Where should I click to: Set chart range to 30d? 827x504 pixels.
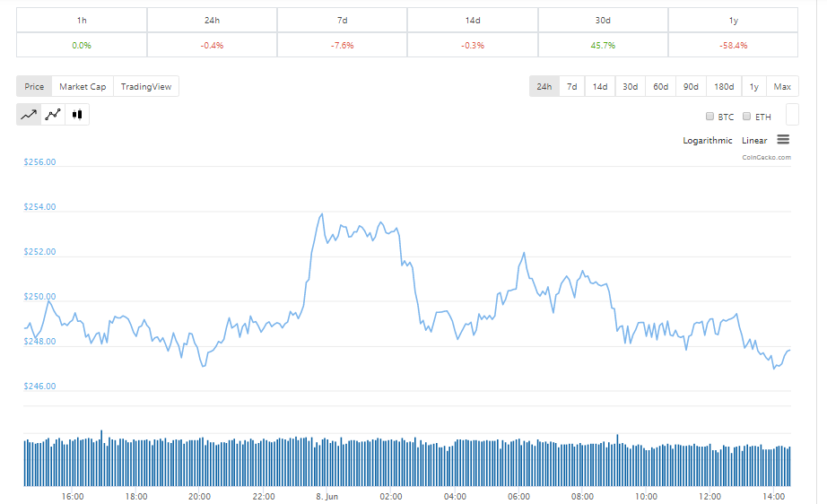[630, 87]
